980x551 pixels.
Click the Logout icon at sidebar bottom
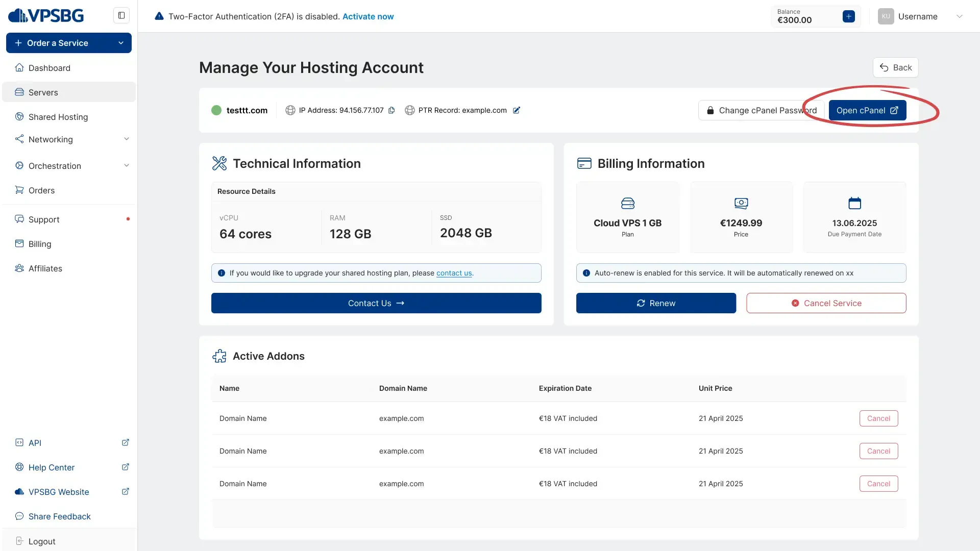click(x=19, y=541)
